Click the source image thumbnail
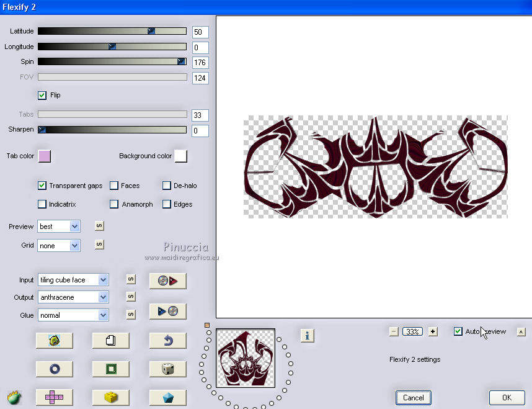 [x=246, y=358]
